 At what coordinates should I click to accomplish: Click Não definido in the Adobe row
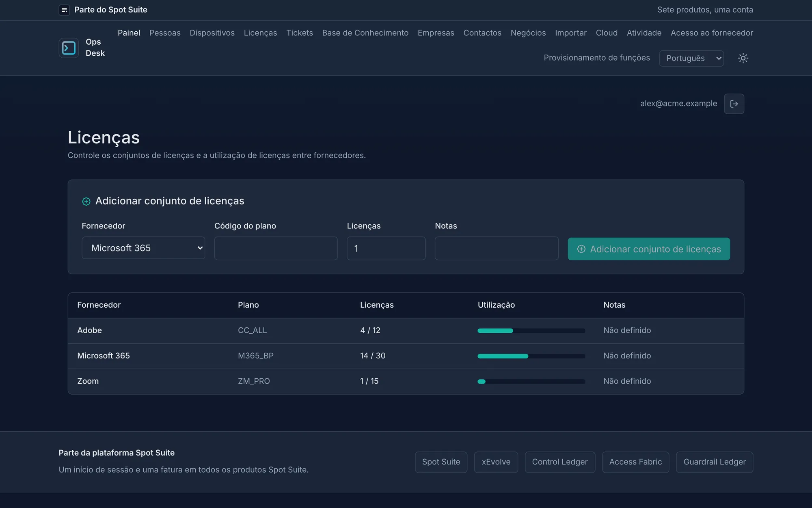(627, 330)
